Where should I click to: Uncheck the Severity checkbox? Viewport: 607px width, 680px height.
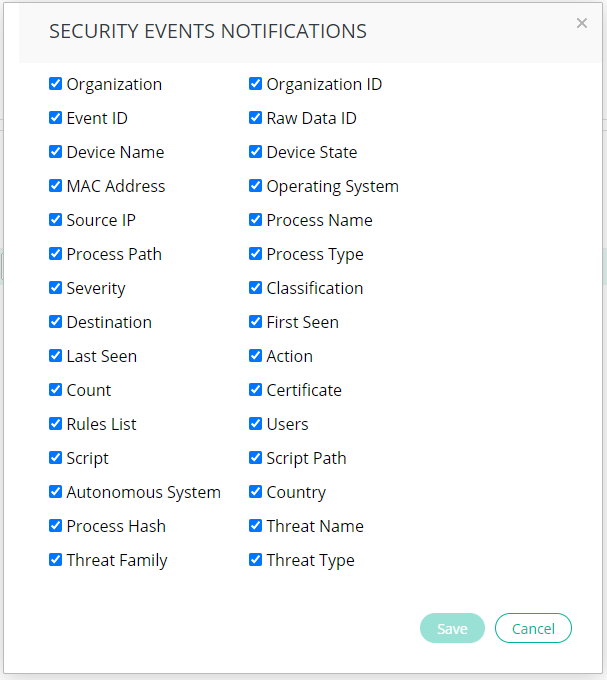click(56, 288)
